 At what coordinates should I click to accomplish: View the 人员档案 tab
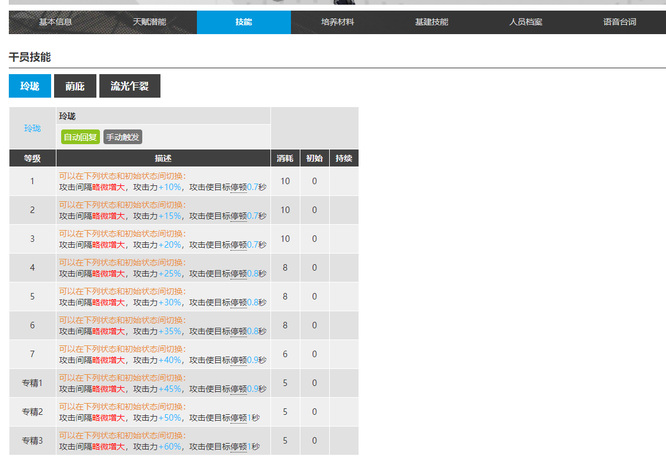pyautogui.click(x=525, y=22)
